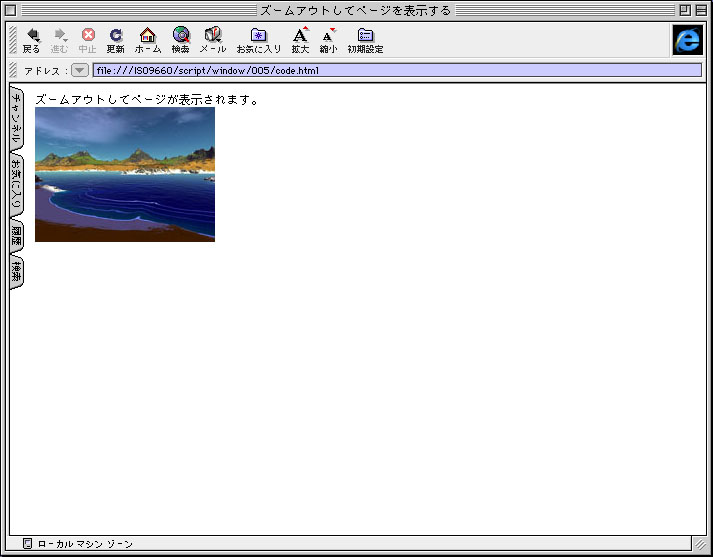Click into the address URL field
Image resolution: width=713 pixels, height=557 pixels.
(x=396, y=71)
